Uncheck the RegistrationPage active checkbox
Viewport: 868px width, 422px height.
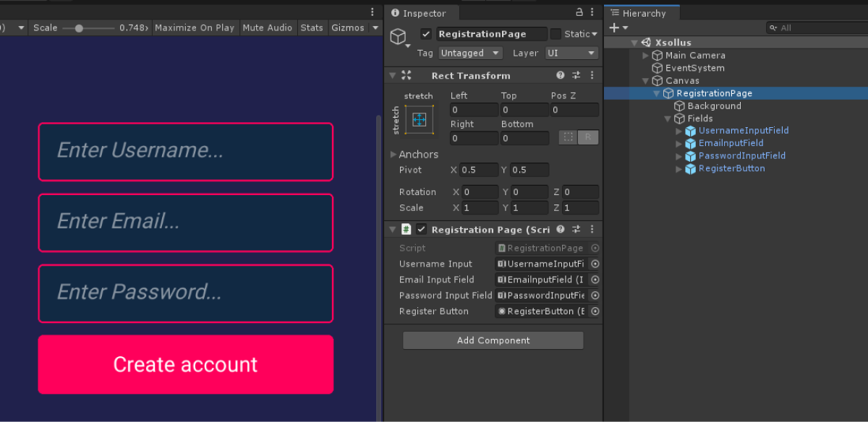pos(426,34)
